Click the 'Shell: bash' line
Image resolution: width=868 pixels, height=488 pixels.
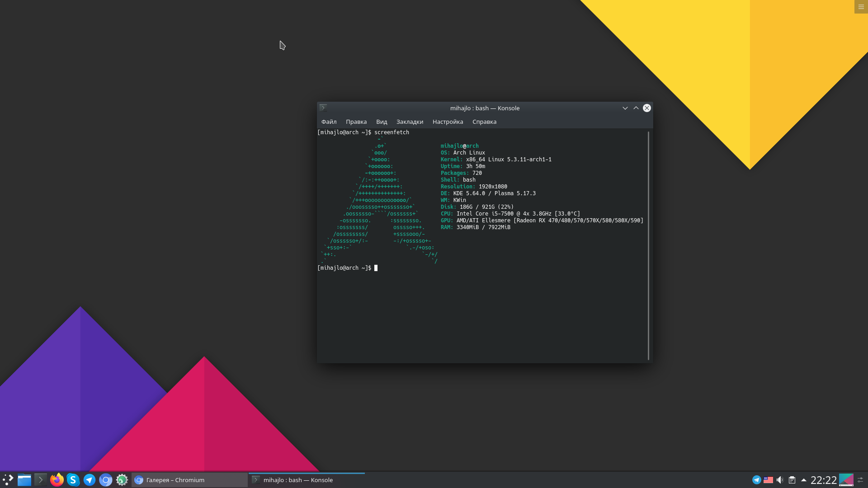click(458, 180)
